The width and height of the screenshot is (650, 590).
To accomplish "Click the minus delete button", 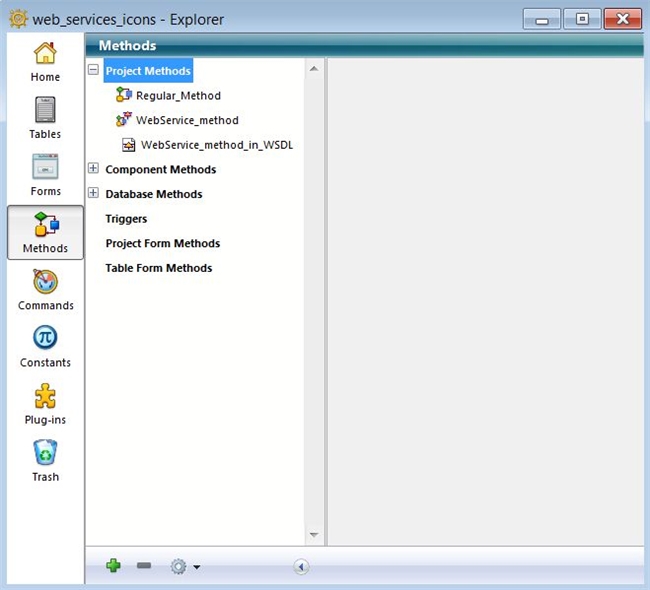I will 144,566.
